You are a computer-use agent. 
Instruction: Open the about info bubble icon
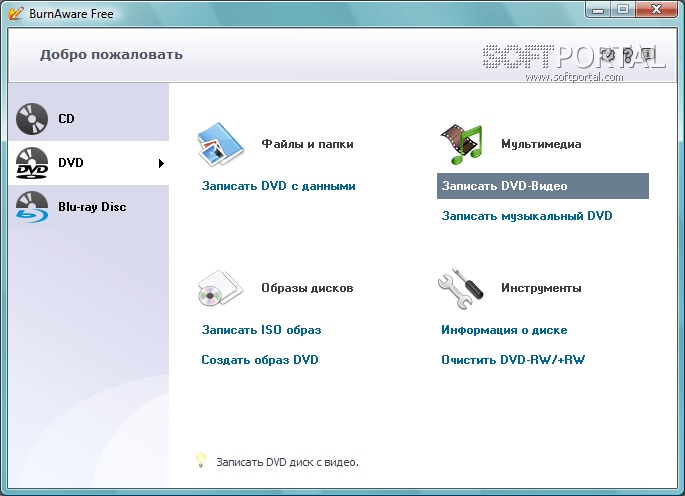click(x=648, y=55)
